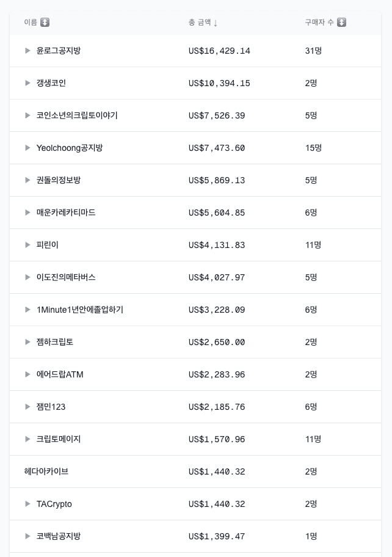Image resolution: width=392 pixels, height=557 pixels.
Task: Expand the 잼민123 row
Action: 27,407
